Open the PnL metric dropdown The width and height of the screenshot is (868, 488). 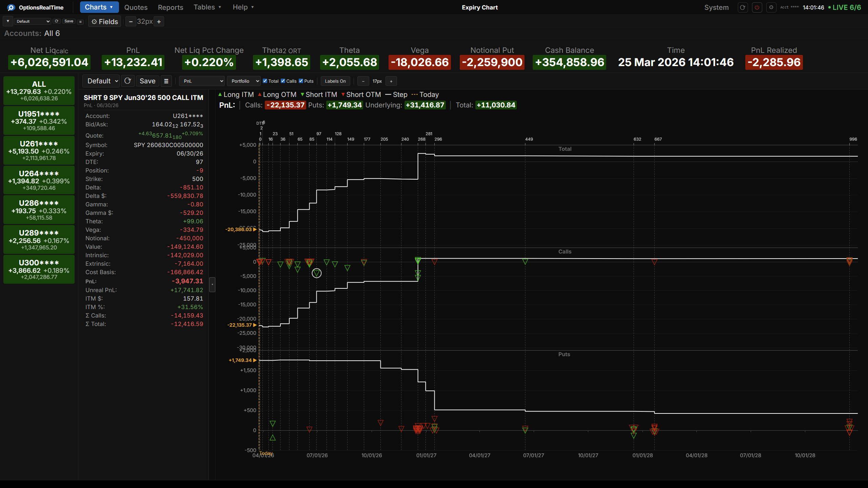coord(202,81)
